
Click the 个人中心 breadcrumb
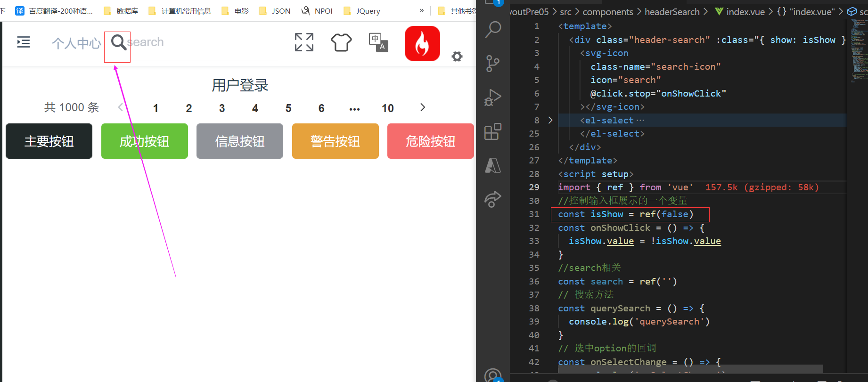click(76, 43)
